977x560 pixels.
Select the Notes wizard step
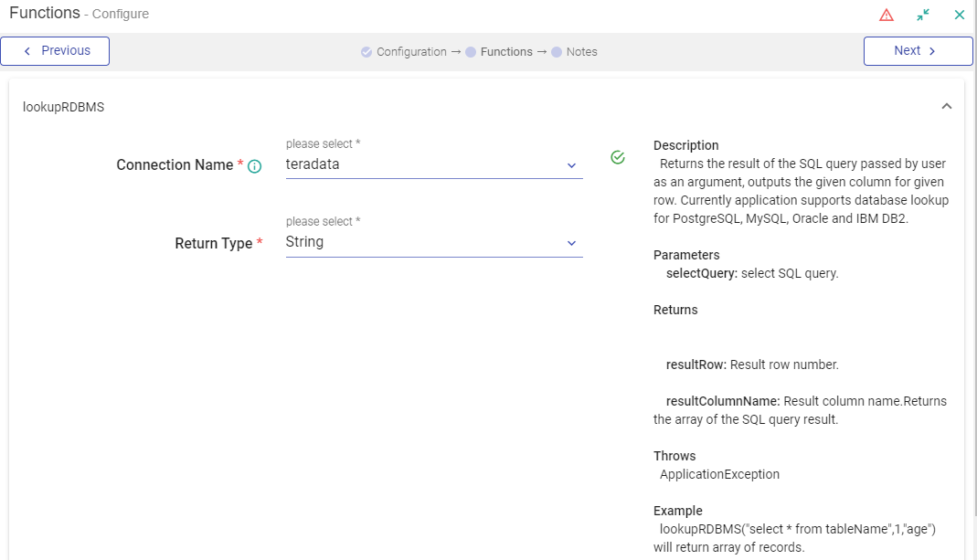(575, 52)
